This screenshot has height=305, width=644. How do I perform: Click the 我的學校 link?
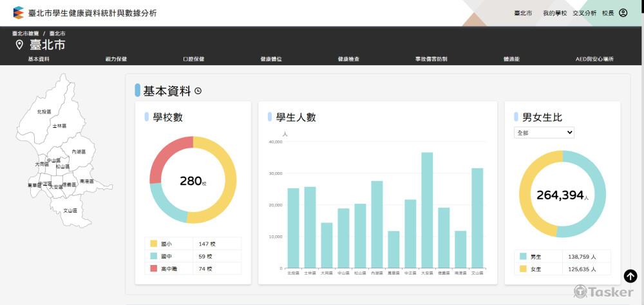point(554,13)
